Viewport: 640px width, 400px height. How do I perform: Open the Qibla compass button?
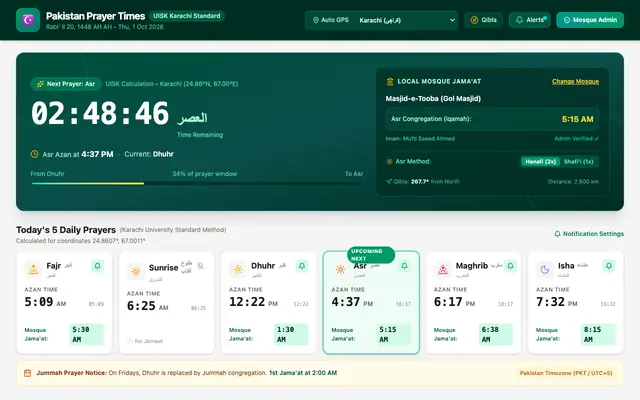click(x=483, y=20)
